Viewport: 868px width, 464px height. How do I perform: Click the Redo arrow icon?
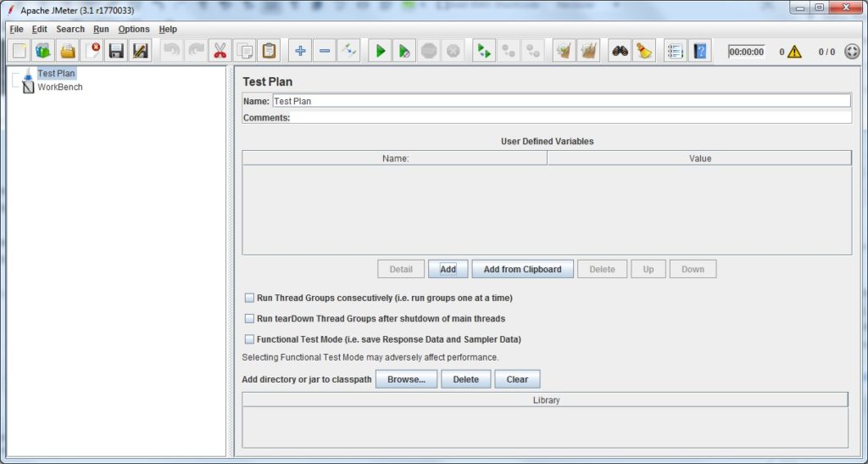[x=196, y=52]
